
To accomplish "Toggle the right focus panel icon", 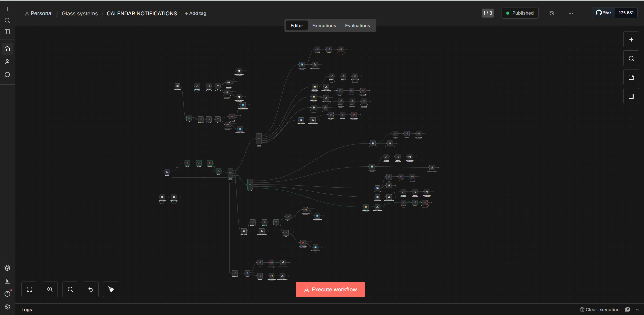I will (631, 96).
